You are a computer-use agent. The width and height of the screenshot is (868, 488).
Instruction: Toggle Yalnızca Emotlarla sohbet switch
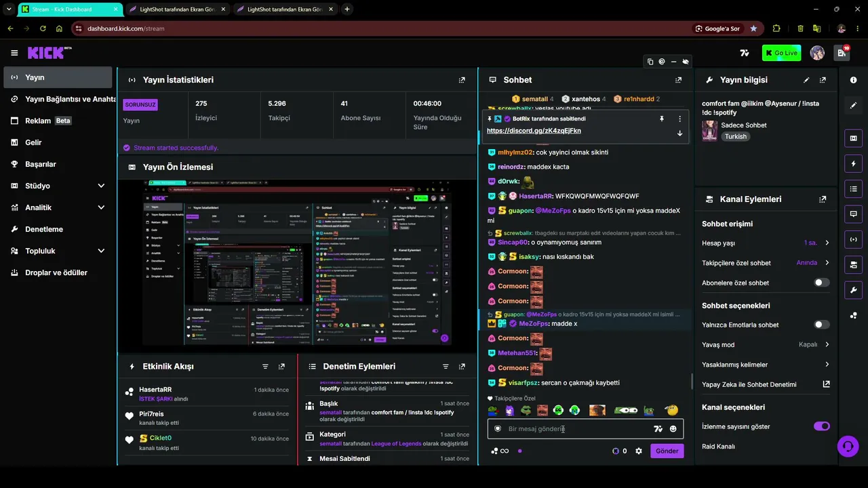coord(821,325)
